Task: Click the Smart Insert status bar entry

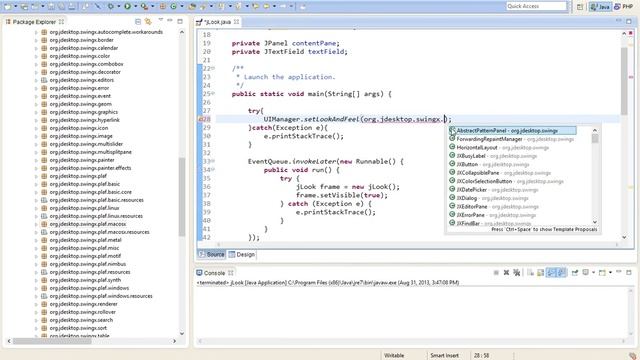Action: [x=444, y=356]
